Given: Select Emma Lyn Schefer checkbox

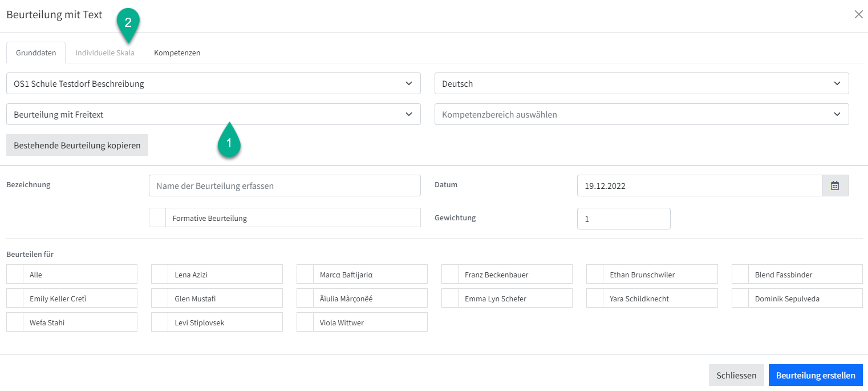Looking at the screenshot, I should tap(450, 298).
